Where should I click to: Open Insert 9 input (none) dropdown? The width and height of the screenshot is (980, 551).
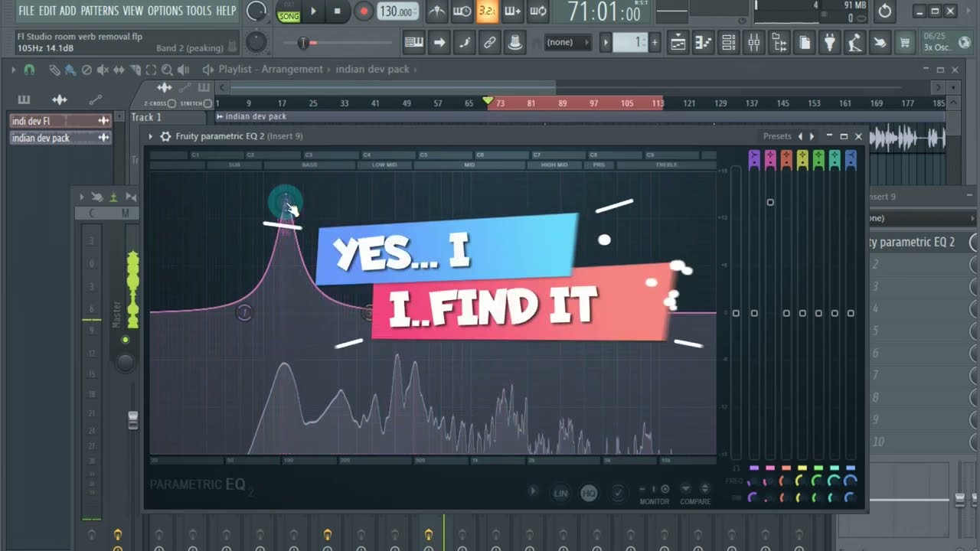tap(923, 218)
